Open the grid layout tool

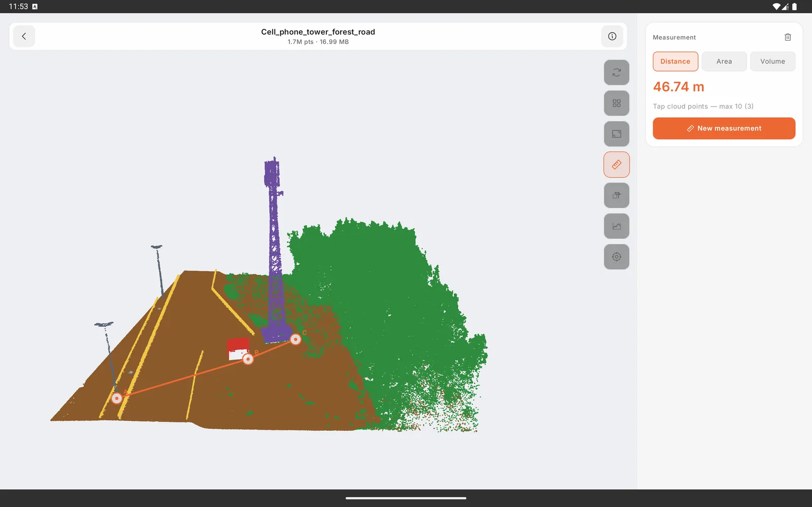pyautogui.click(x=617, y=103)
